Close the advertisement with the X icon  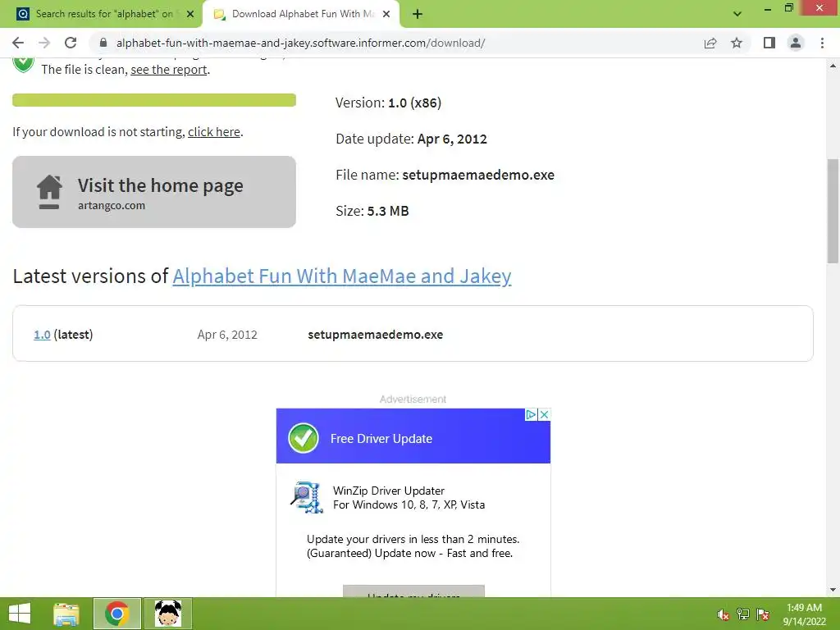[544, 414]
